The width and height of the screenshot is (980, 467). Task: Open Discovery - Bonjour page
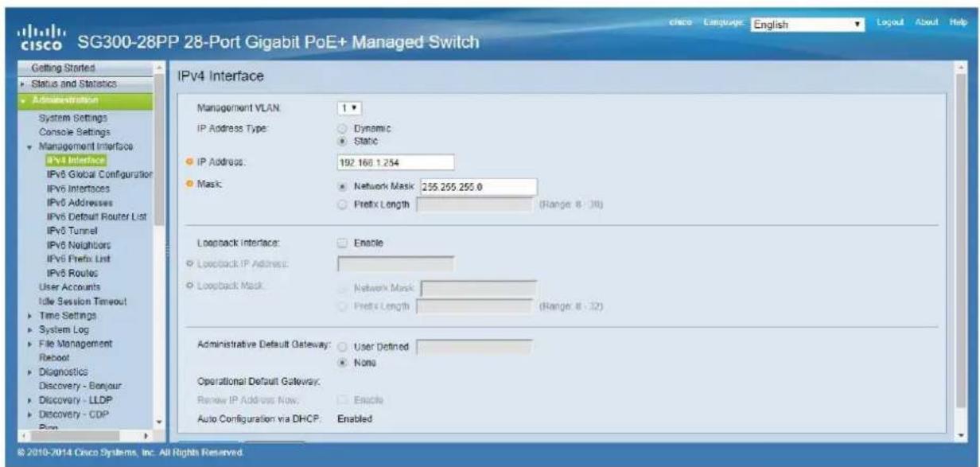pos(80,386)
